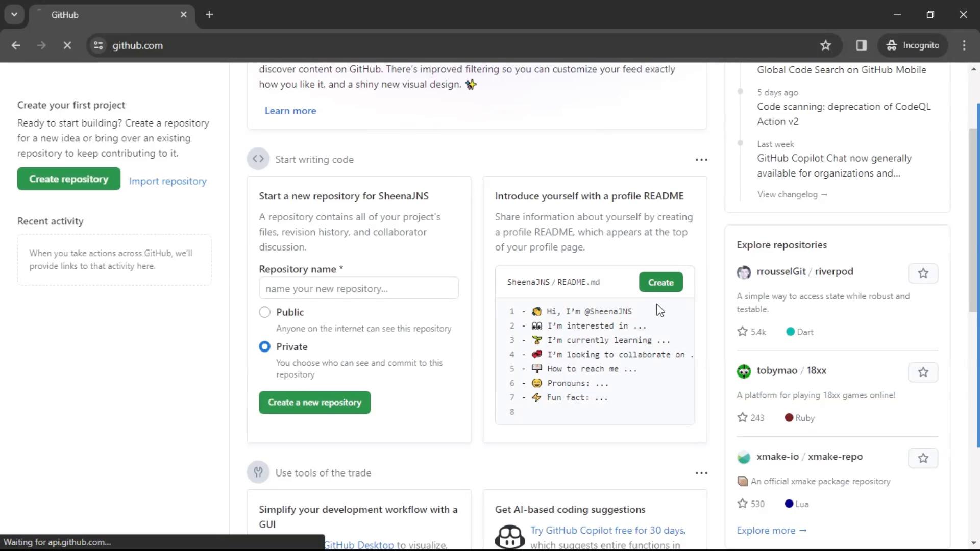Image resolution: width=980 pixels, height=551 pixels.
Task: Click the star icon for xmake-io/xmake-repo
Action: point(923,458)
